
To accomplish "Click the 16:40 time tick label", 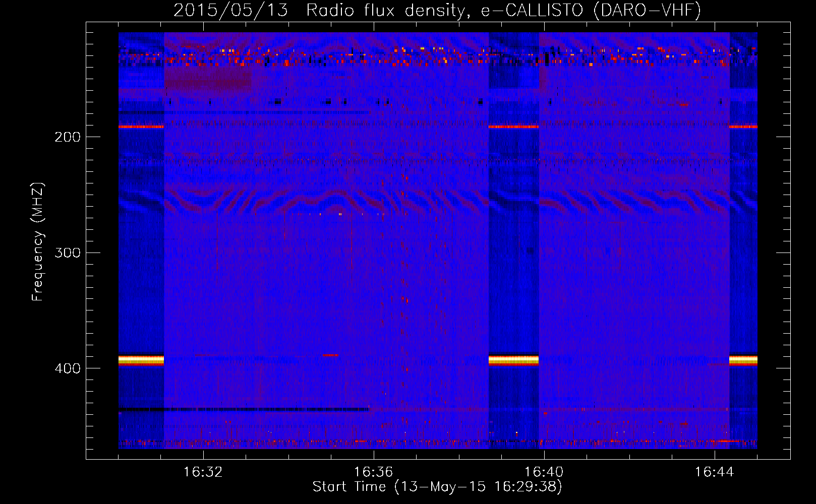I will pos(544,472).
